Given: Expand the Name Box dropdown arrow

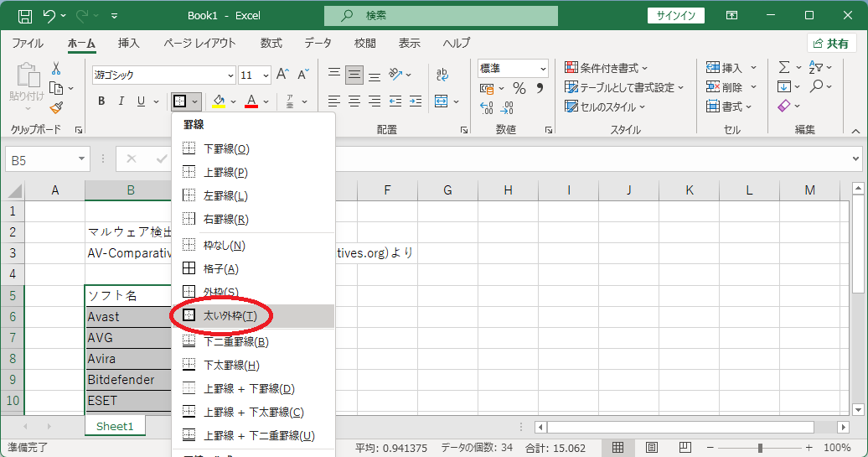Looking at the screenshot, I should [81, 159].
